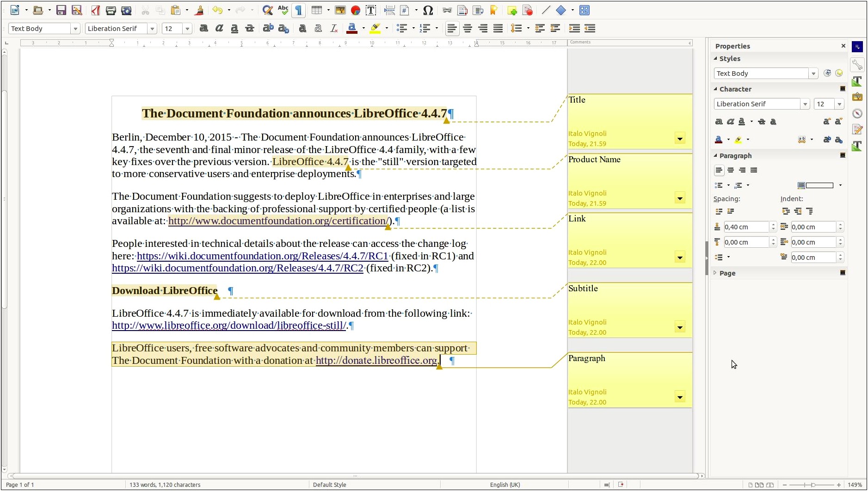
Task: Switch to Navigator compass tab in the sidebar
Action: [857, 113]
